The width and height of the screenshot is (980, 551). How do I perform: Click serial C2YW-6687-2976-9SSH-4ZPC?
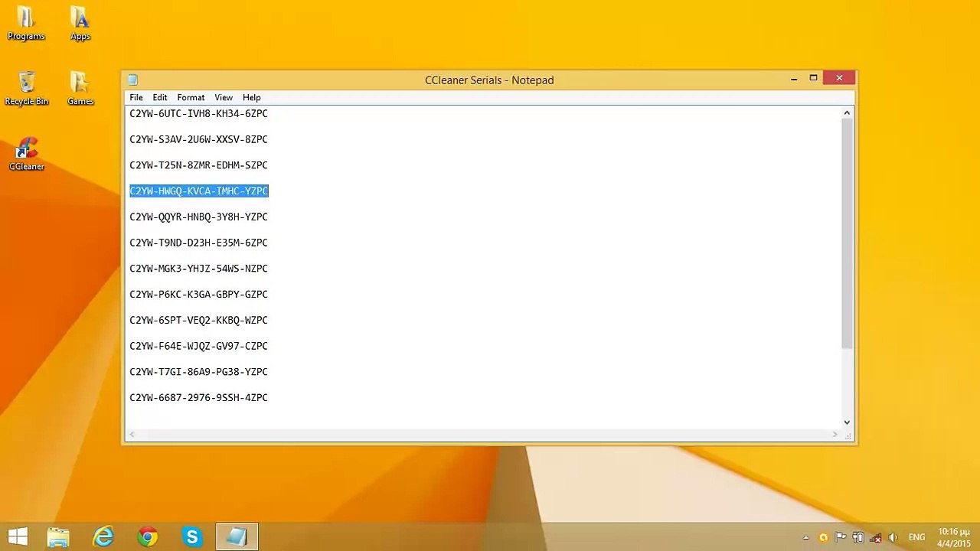[x=198, y=398]
